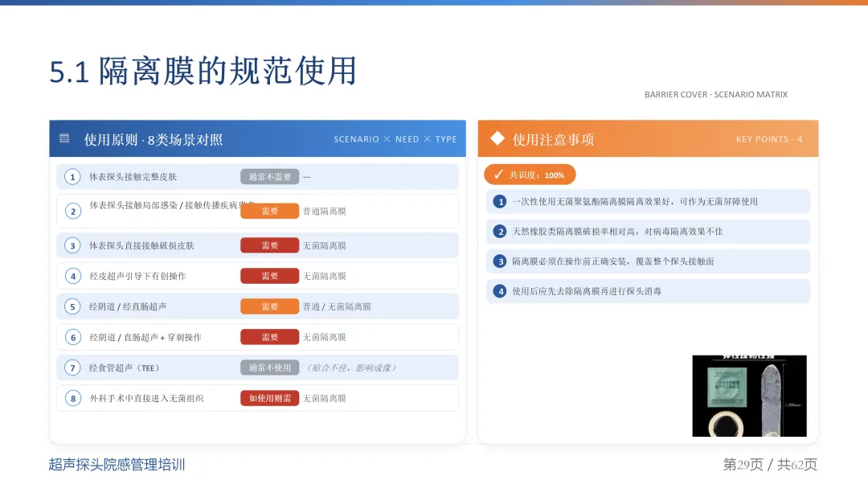868x489 pixels.
Task: Click the list icon beside 使用原则 header
Action: (x=64, y=138)
